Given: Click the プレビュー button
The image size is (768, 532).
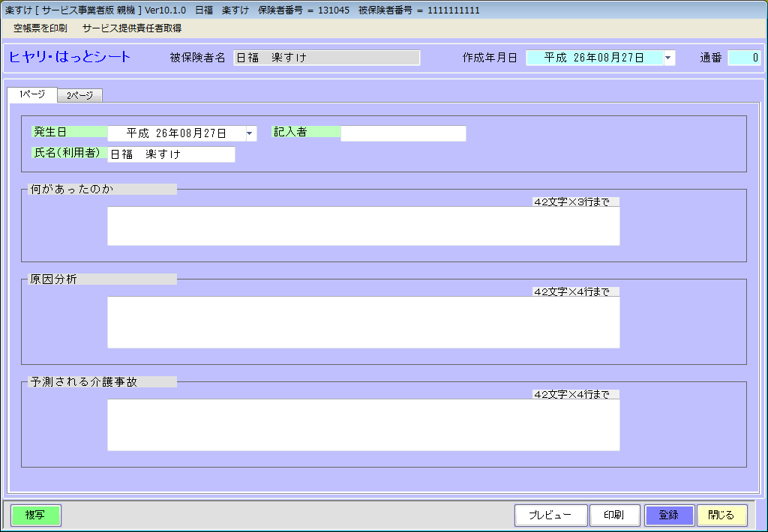Looking at the screenshot, I should pos(551,516).
